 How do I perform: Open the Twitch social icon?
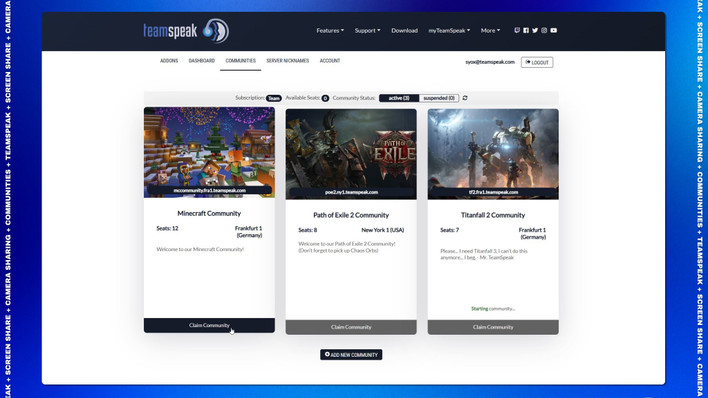click(517, 30)
